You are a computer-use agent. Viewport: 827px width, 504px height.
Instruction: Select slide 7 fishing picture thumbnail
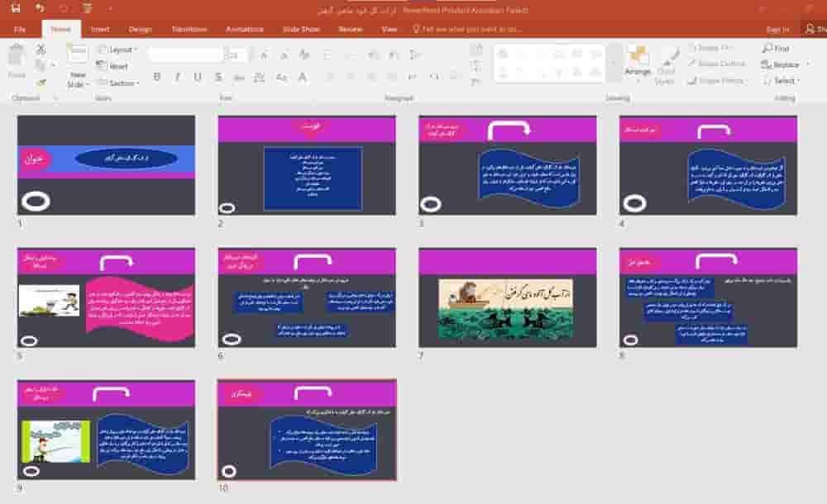pos(508,297)
